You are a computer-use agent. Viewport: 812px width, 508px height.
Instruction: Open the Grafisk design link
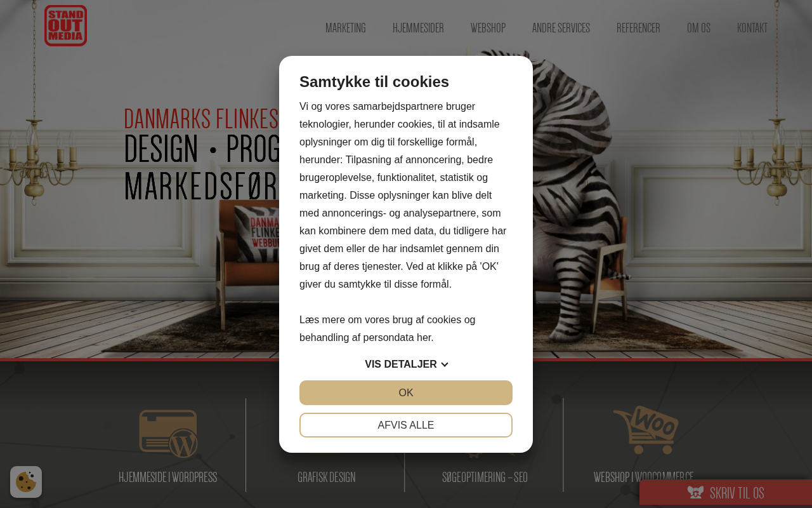tap(327, 477)
